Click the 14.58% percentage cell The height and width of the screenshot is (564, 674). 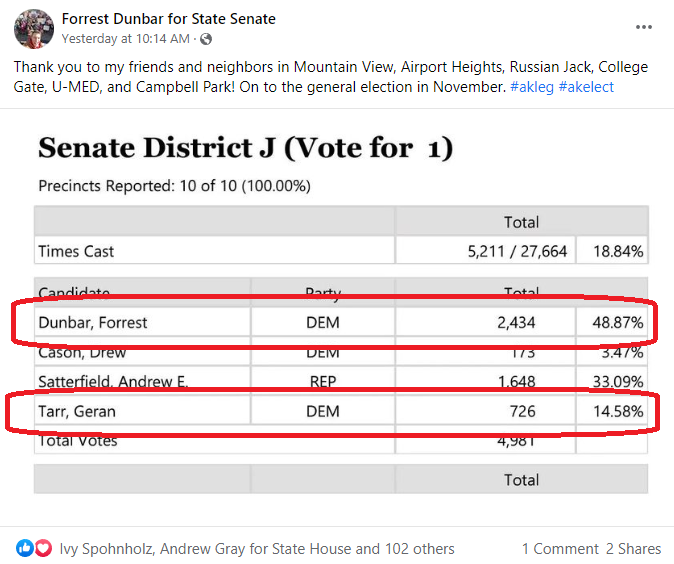612,411
